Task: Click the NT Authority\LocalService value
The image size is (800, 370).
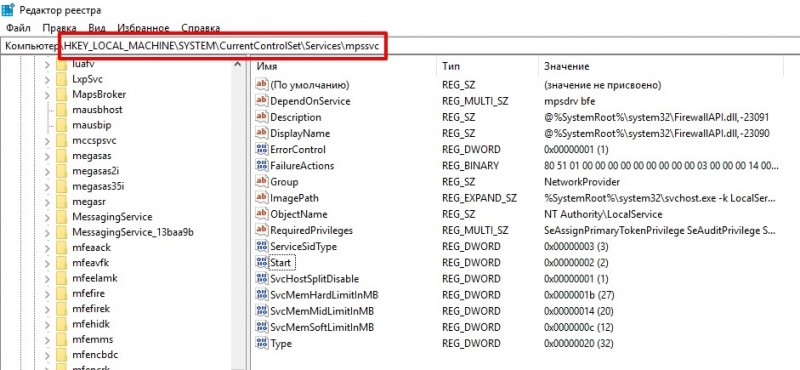Action: pyautogui.click(x=603, y=214)
